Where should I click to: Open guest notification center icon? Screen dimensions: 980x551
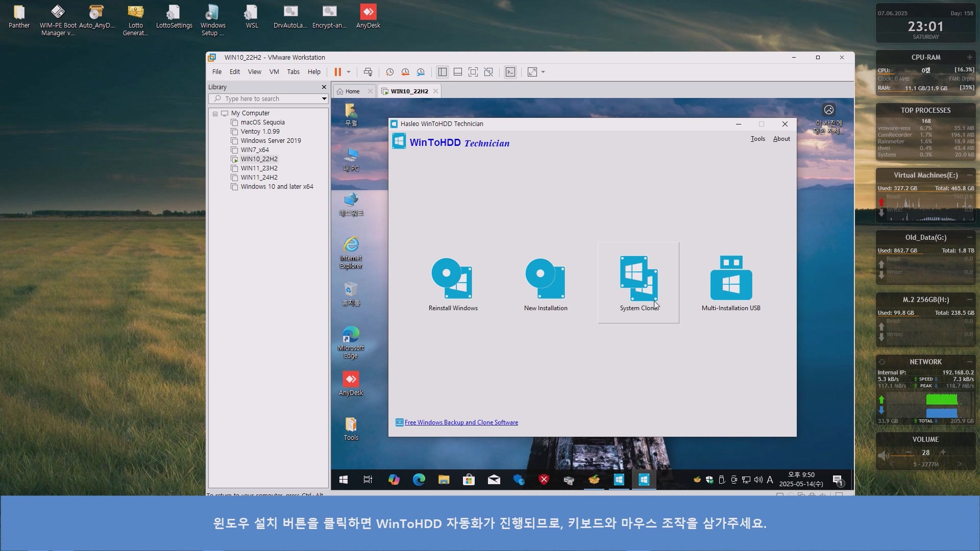[838, 480]
